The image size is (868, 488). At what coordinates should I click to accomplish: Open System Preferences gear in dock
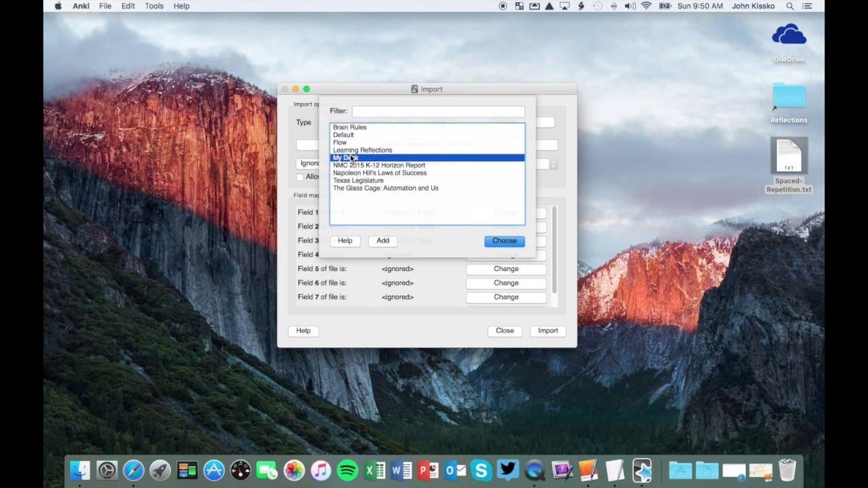pyautogui.click(x=107, y=470)
